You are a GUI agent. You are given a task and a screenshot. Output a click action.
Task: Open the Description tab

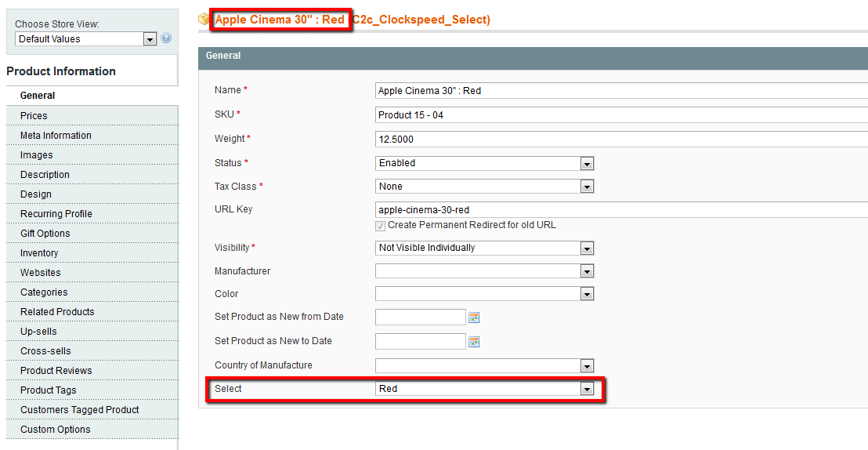(92, 175)
